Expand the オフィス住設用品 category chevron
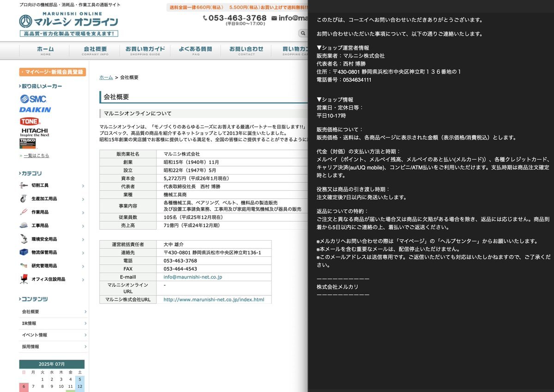This screenshot has width=554, height=392. coord(83,280)
